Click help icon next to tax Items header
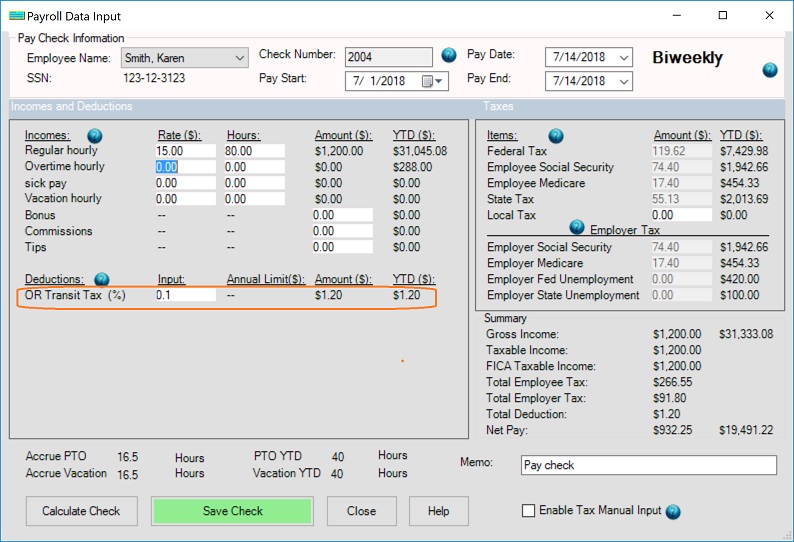The width and height of the screenshot is (794, 542). coord(556,136)
